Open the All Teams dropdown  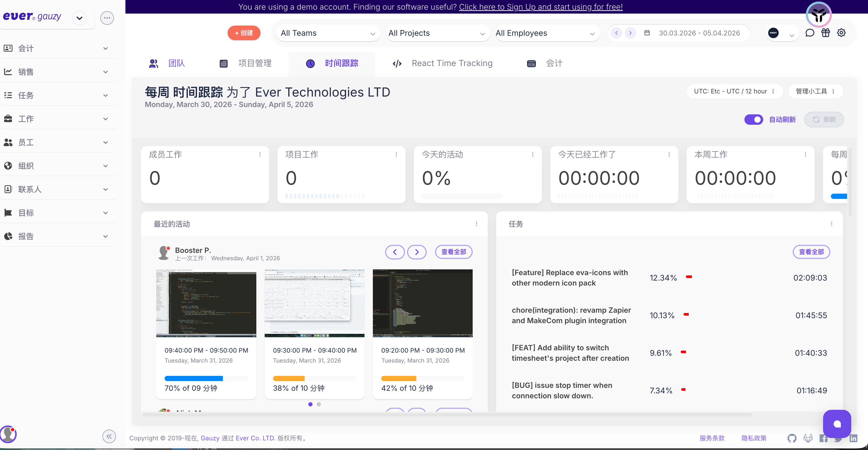pos(328,33)
